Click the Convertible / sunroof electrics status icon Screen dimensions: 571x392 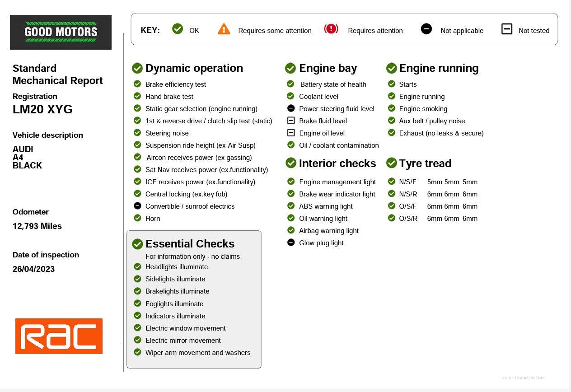(x=137, y=206)
